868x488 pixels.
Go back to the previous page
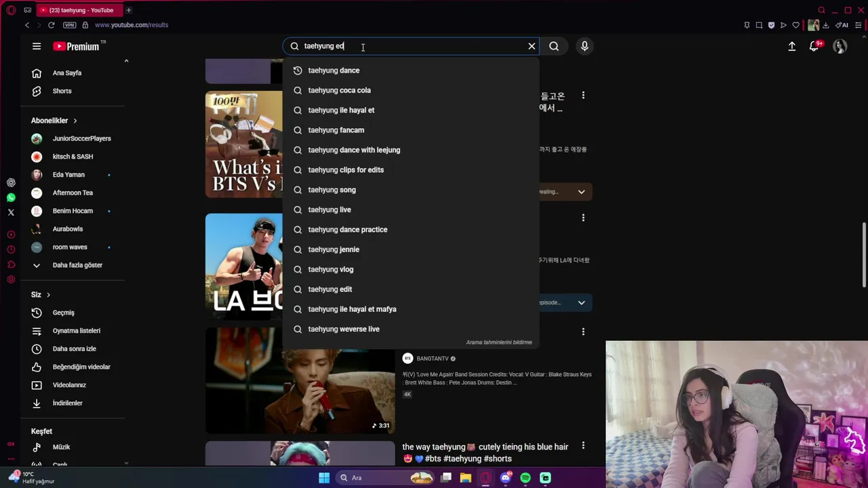[27, 25]
